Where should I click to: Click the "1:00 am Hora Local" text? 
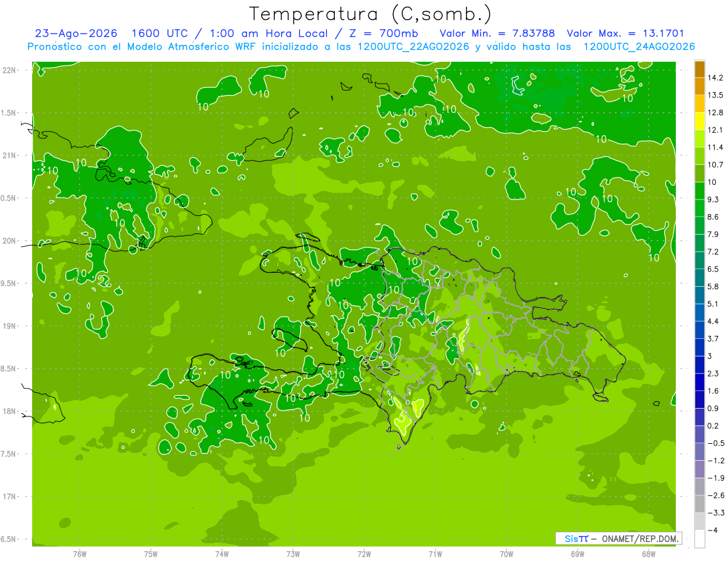[269, 33]
